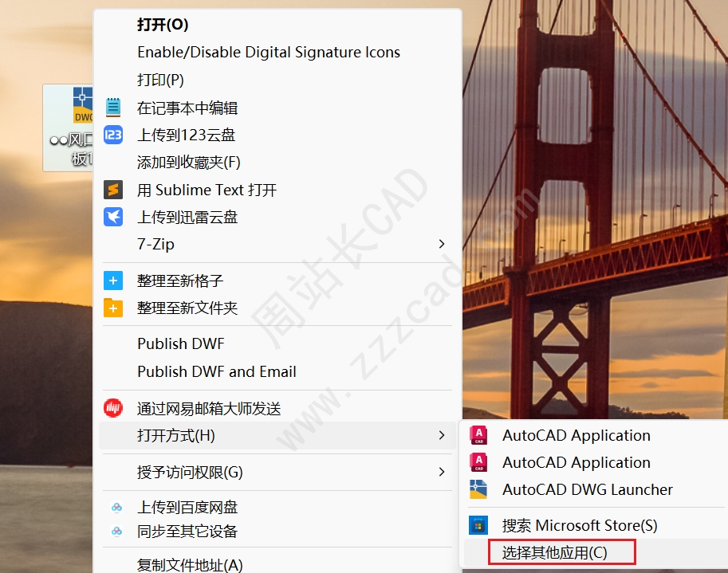
Task: Choose 打开(O) from the context menu
Action: (163, 25)
